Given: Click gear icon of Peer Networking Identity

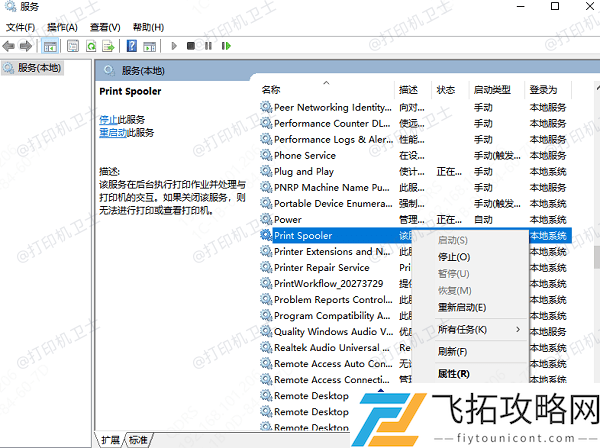Looking at the screenshot, I should (x=266, y=107).
